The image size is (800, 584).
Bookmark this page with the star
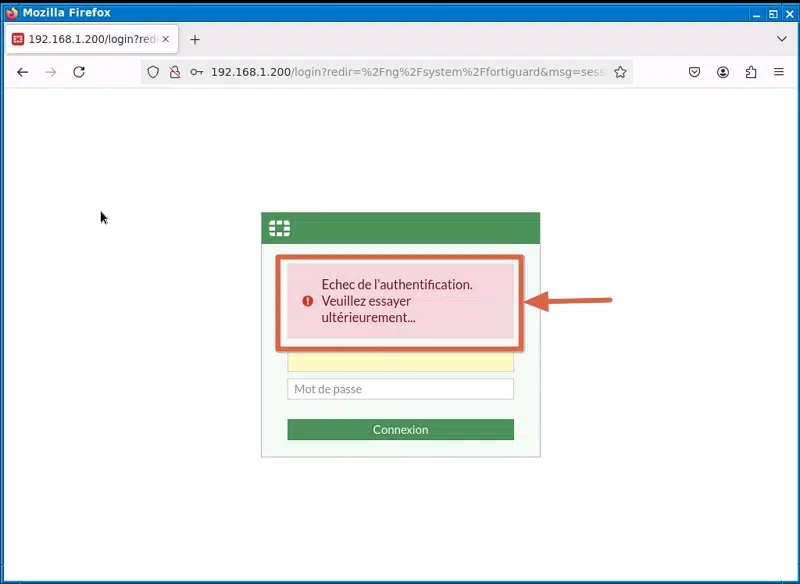pos(620,72)
